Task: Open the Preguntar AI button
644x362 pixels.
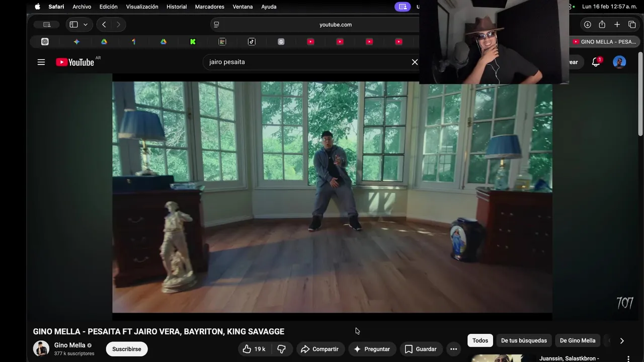Action: click(372, 349)
